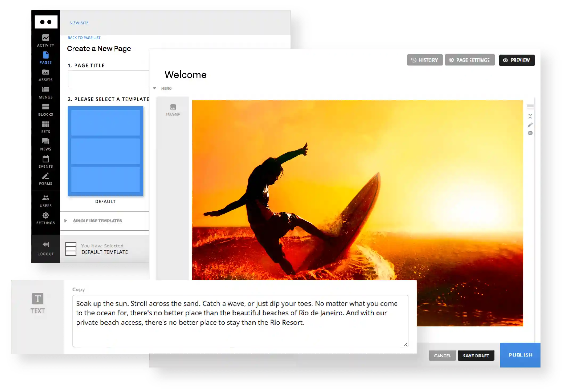
Task: Expand Single Use Templates
Action: coord(97,221)
